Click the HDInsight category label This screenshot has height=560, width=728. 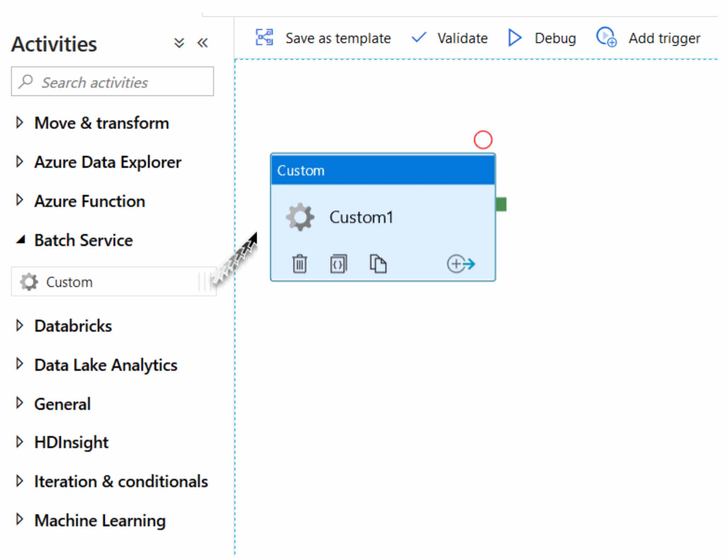[71, 443]
